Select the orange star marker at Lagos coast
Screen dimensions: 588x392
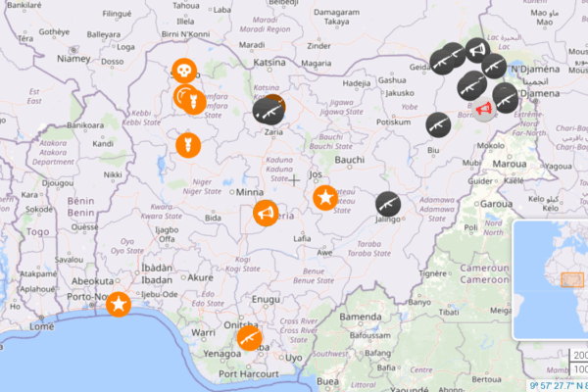point(119,304)
